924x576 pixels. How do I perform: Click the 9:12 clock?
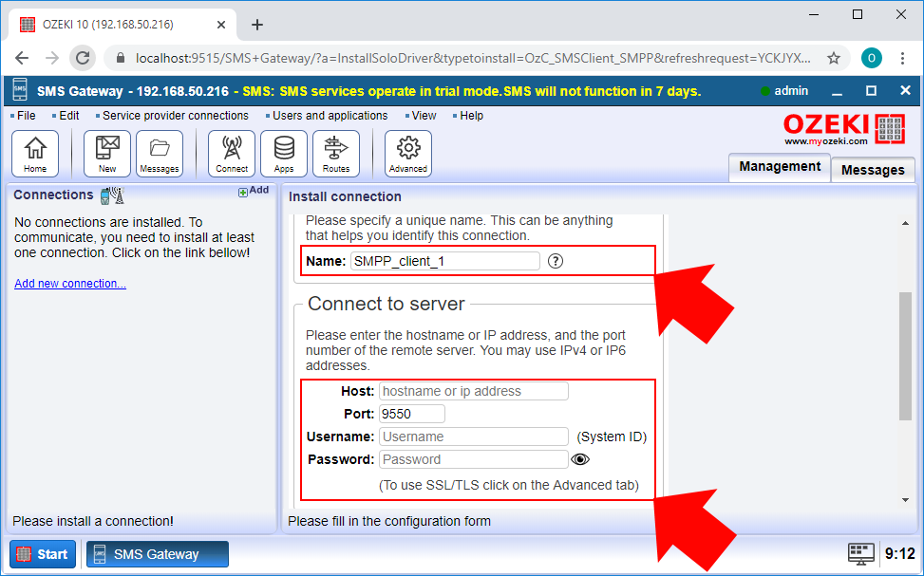click(x=900, y=553)
